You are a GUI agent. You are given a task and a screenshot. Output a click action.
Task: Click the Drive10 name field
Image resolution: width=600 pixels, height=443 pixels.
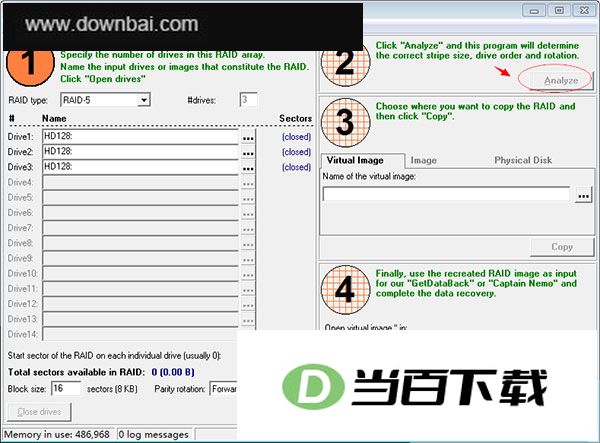(140, 274)
